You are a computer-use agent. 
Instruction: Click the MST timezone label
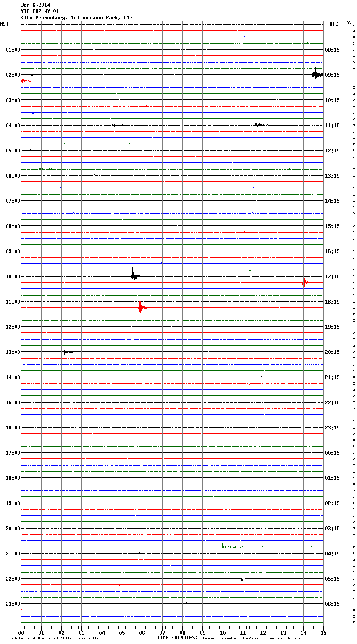point(4,24)
